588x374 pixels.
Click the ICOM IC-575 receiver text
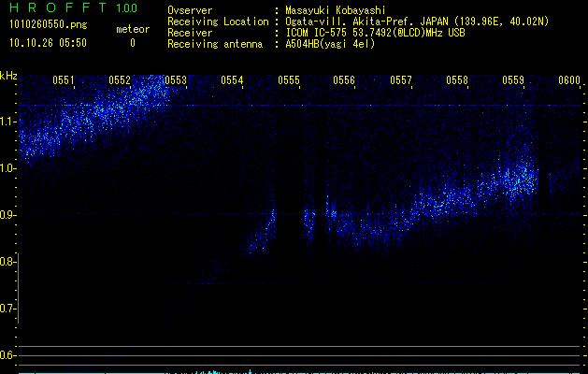click(375, 33)
